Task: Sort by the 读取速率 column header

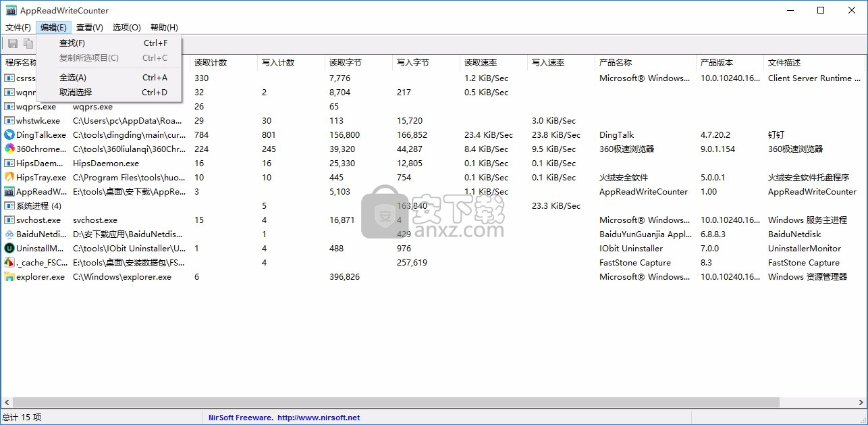Action: click(493, 63)
